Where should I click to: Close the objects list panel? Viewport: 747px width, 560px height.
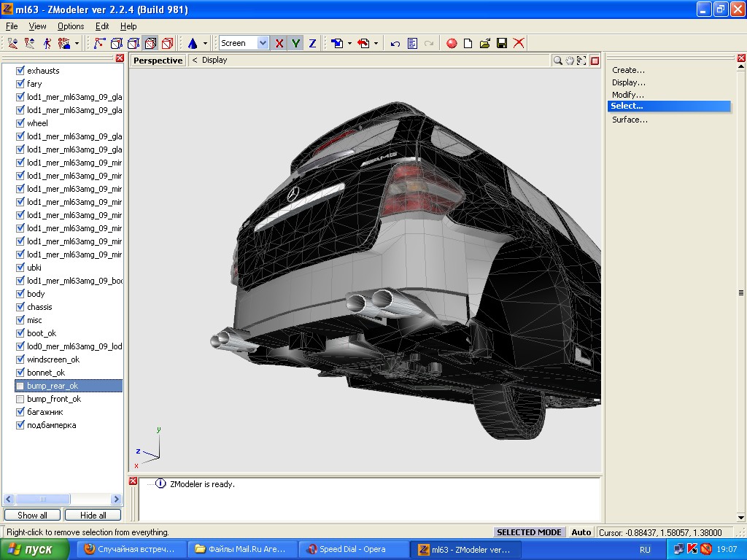(120, 58)
